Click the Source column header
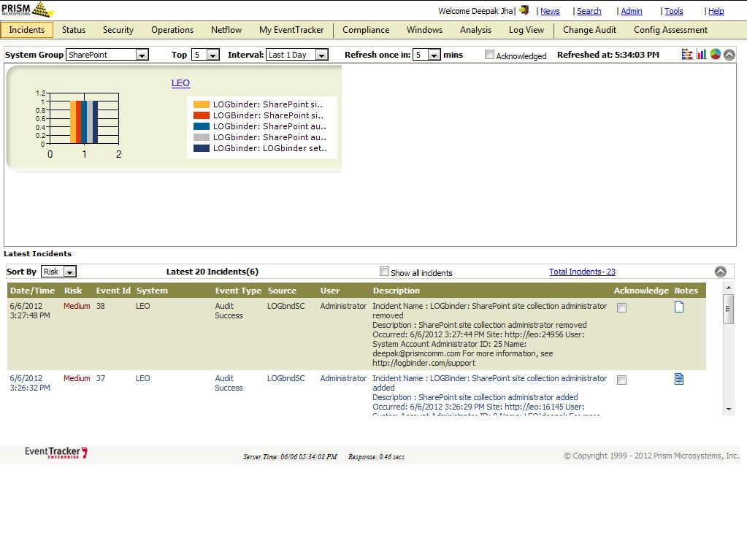 click(282, 291)
